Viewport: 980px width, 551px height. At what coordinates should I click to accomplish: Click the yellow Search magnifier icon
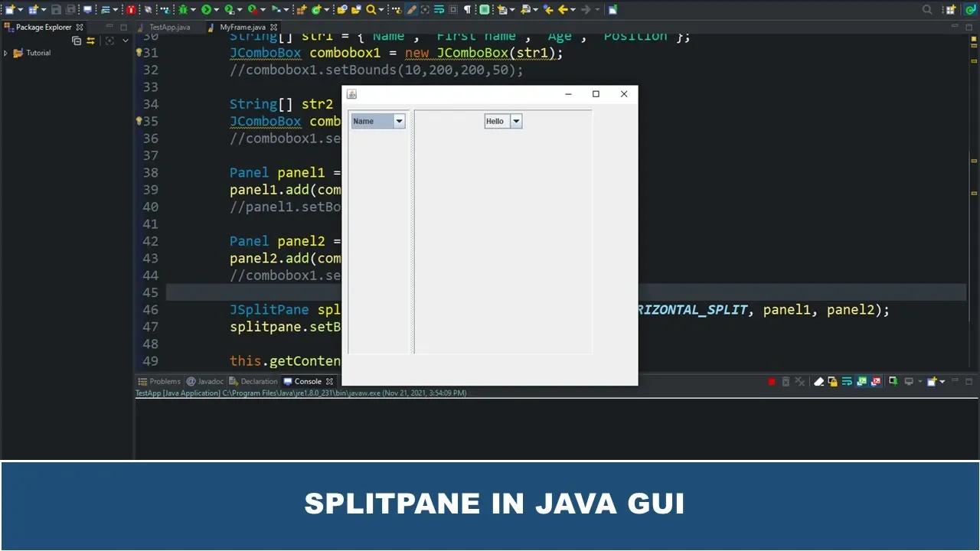point(371,10)
